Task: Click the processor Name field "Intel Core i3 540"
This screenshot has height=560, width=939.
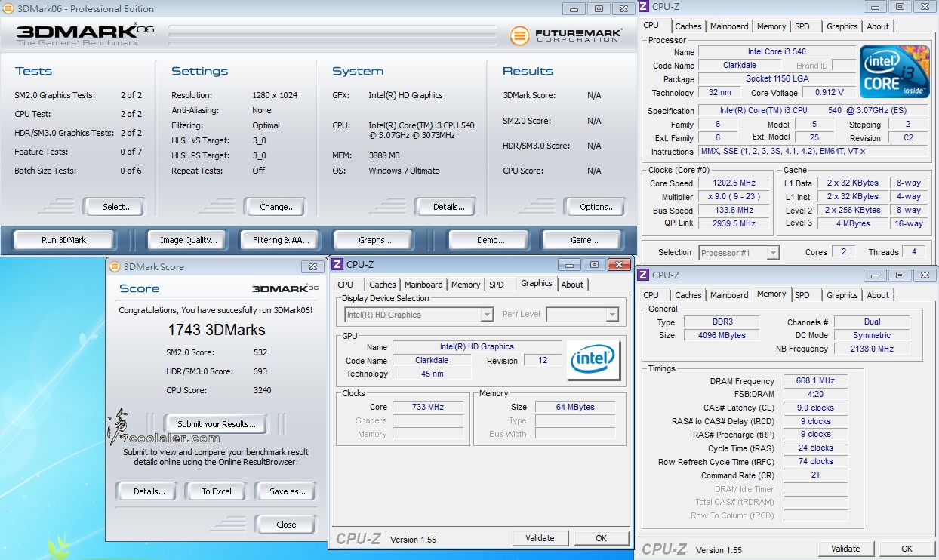Action: click(777, 52)
